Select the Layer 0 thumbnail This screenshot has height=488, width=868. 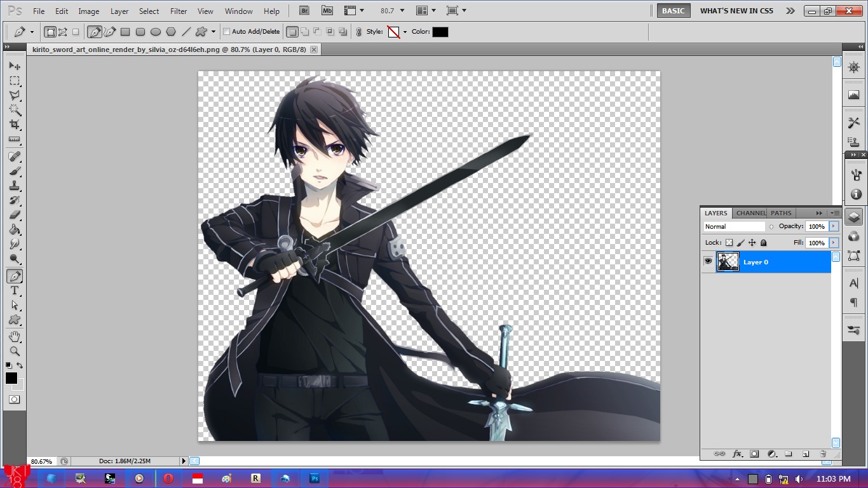[728, 262]
